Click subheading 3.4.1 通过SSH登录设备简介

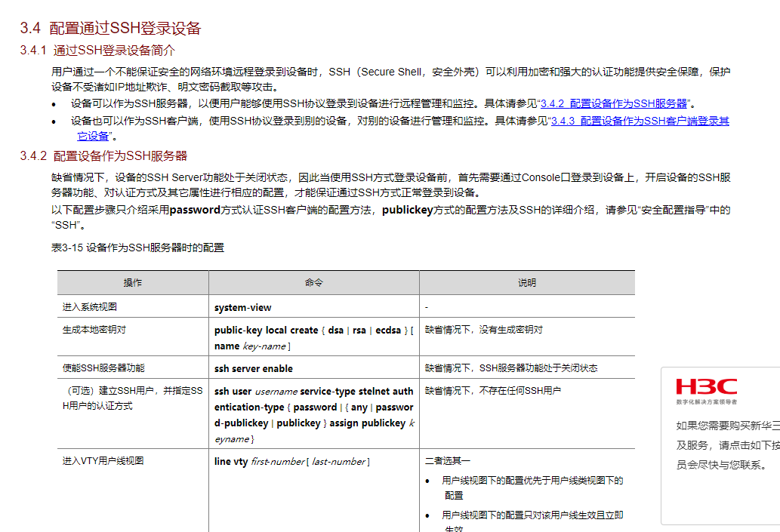pyautogui.click(x=97, y=51)
